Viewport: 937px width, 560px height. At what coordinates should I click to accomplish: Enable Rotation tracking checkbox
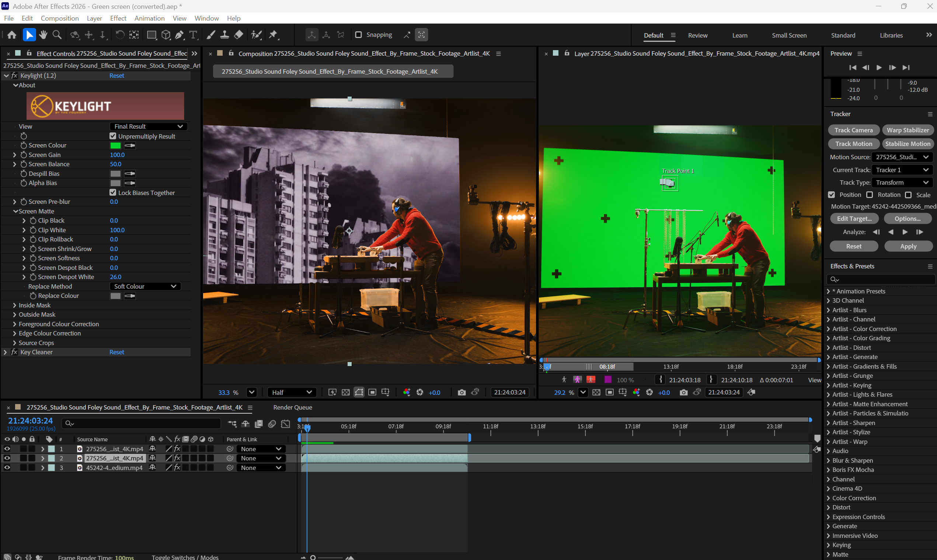(x=870, y=195)
